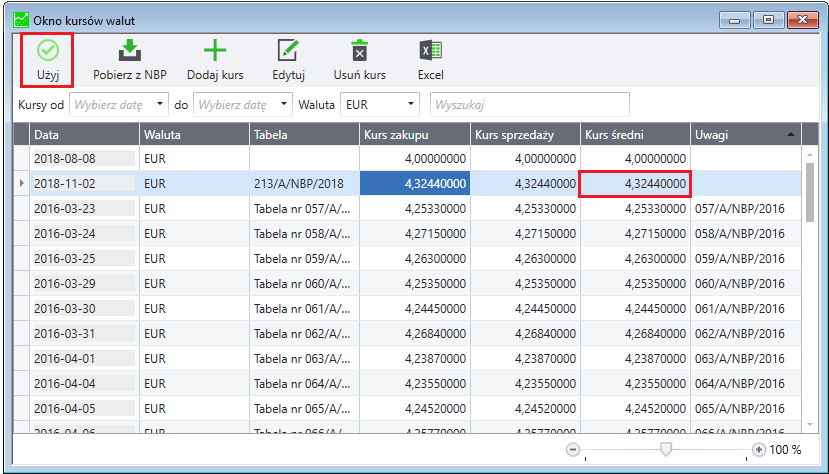
Task: Sort by Kurs zakupu column header
Action: pos(414,135)
